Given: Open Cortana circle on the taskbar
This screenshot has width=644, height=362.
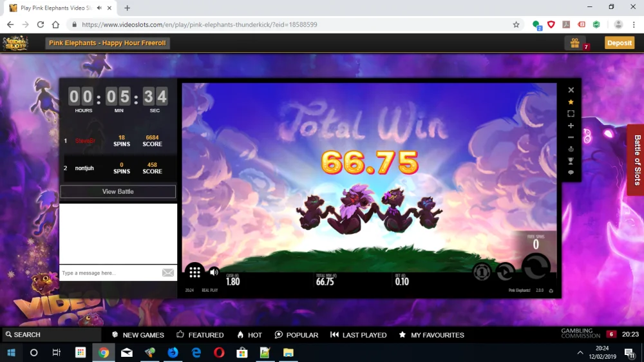Looking at the screenshot, I should (x=33, y=352).
